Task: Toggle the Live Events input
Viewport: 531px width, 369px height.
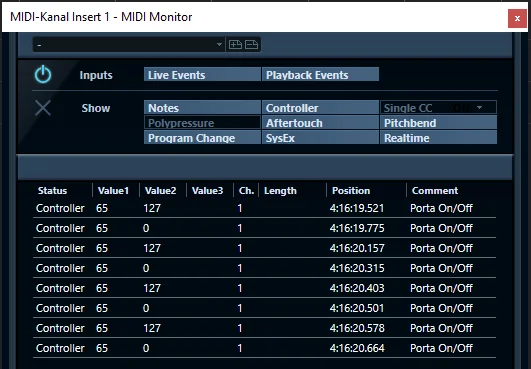Action: 202,74
